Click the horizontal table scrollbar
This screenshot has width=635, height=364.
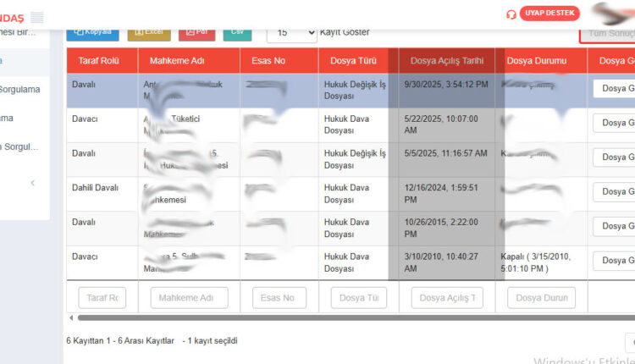tap(339, 318)
